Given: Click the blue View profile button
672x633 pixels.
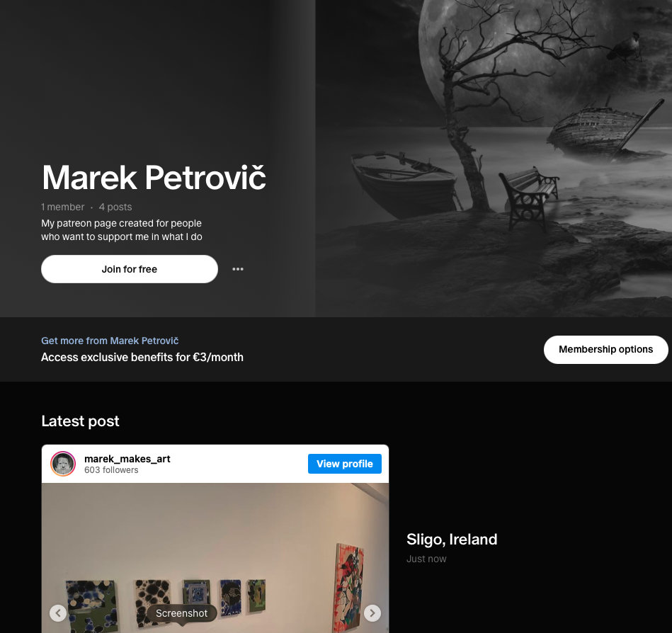Looking at the screenshot, I should coord(345,464).
